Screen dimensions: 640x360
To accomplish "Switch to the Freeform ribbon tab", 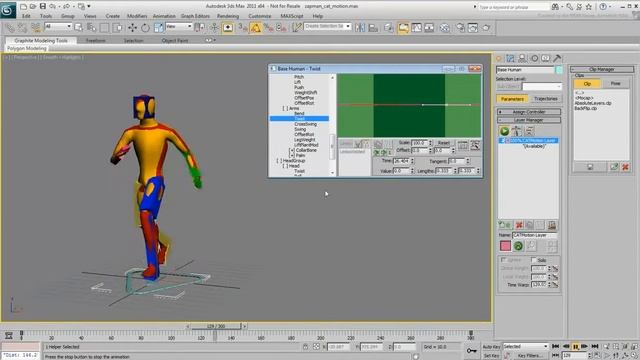I will click(96, 40).
